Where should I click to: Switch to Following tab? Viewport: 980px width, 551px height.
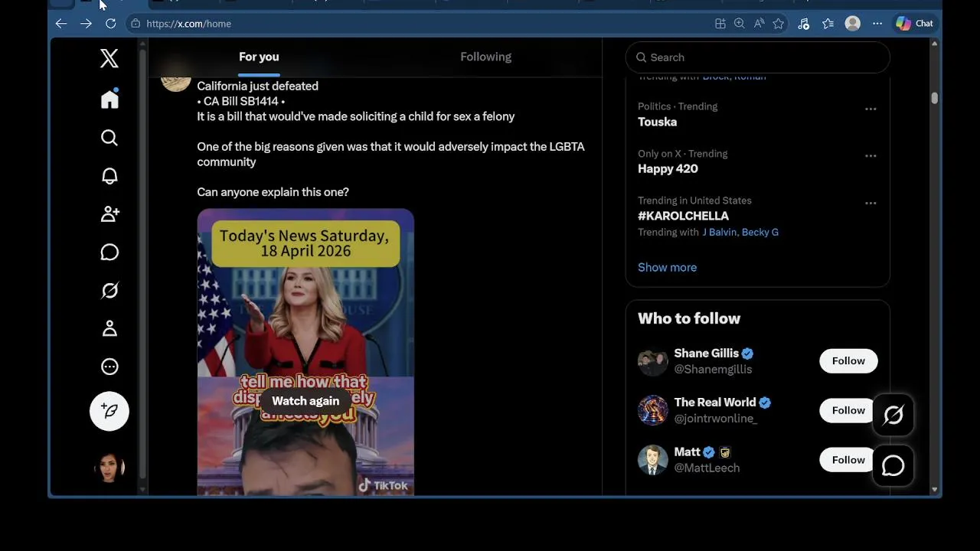(x=485, y=57)
